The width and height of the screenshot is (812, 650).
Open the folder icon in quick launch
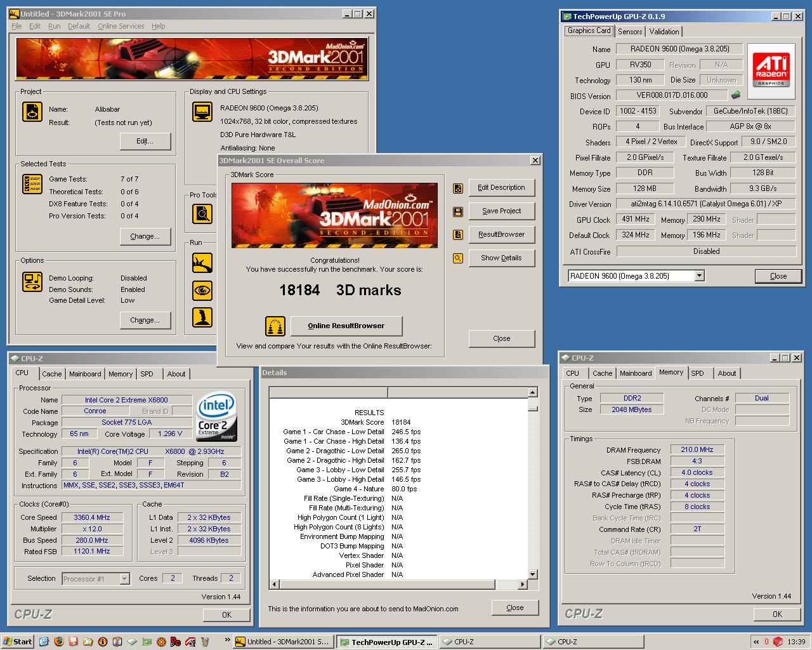88,642
